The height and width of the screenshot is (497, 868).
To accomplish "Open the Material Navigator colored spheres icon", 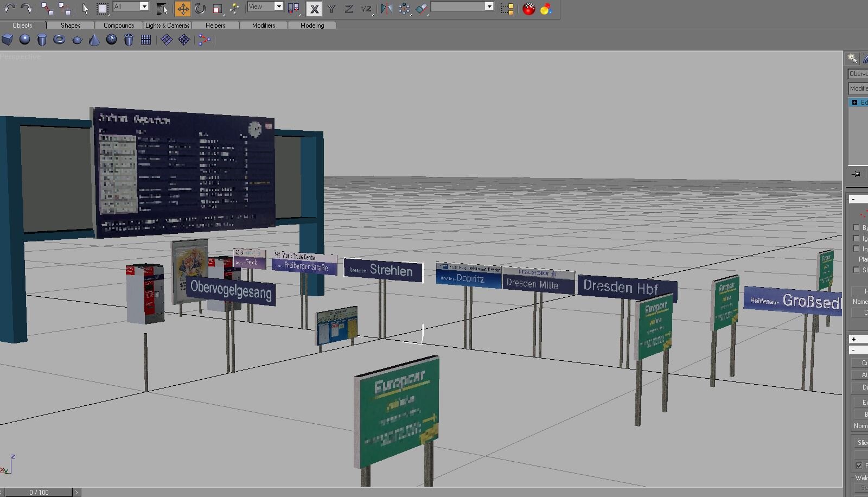I will pos(546,9).
